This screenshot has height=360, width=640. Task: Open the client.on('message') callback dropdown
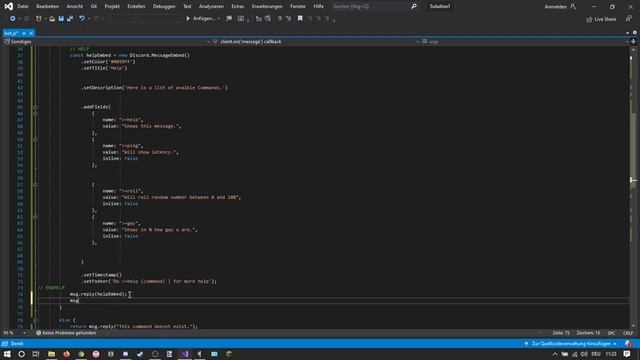point(316,42)
